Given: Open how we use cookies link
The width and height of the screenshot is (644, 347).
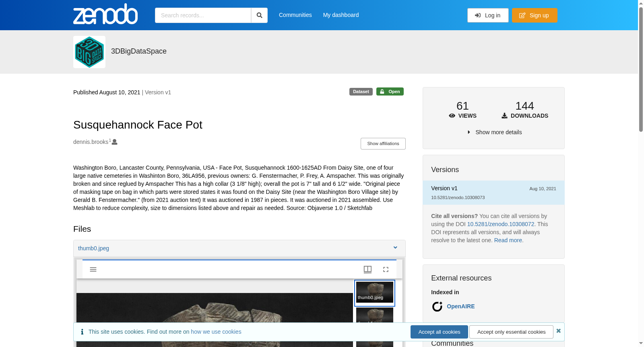Looking at the screenshot, I should click(216, 332).
